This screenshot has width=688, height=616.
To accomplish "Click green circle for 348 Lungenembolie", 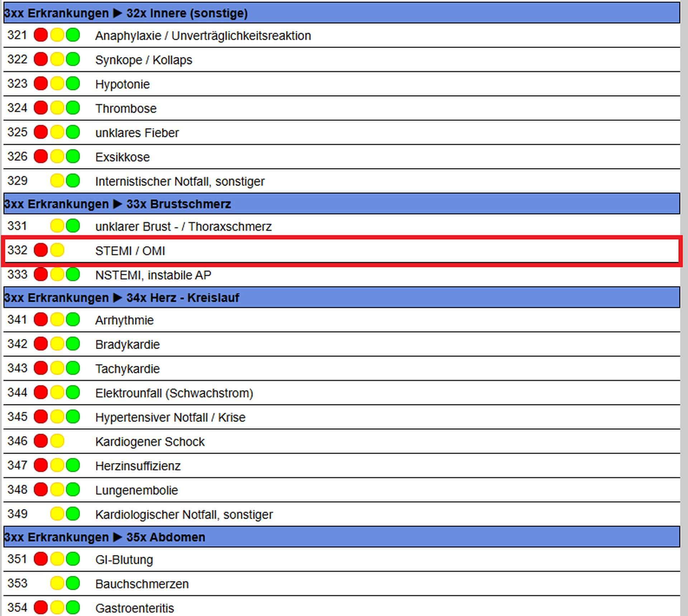I will point(73,489).
